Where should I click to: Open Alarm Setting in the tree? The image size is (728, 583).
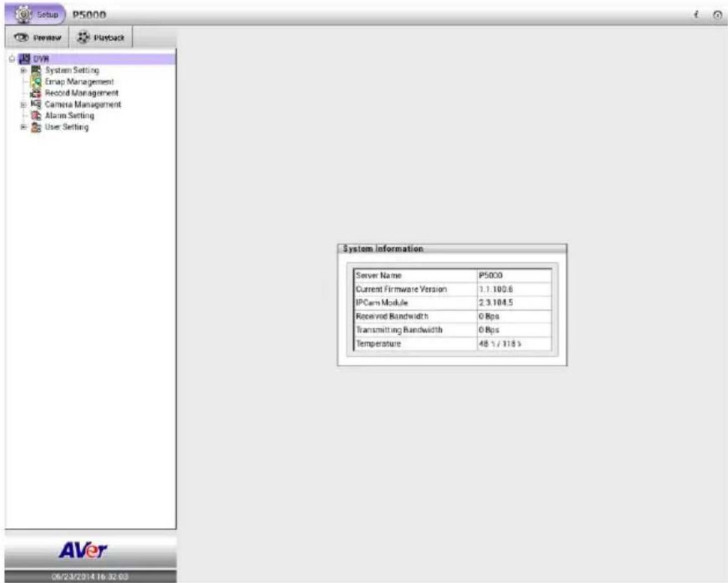69,116
